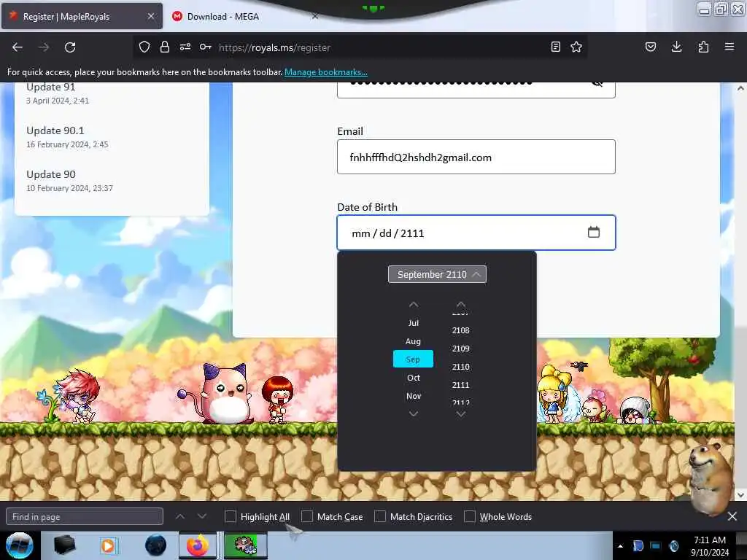The height and width of the screenshot is (560, 747).
Task: Switch to Register | MapleRoyals tab
Action: tap(81, 16)
